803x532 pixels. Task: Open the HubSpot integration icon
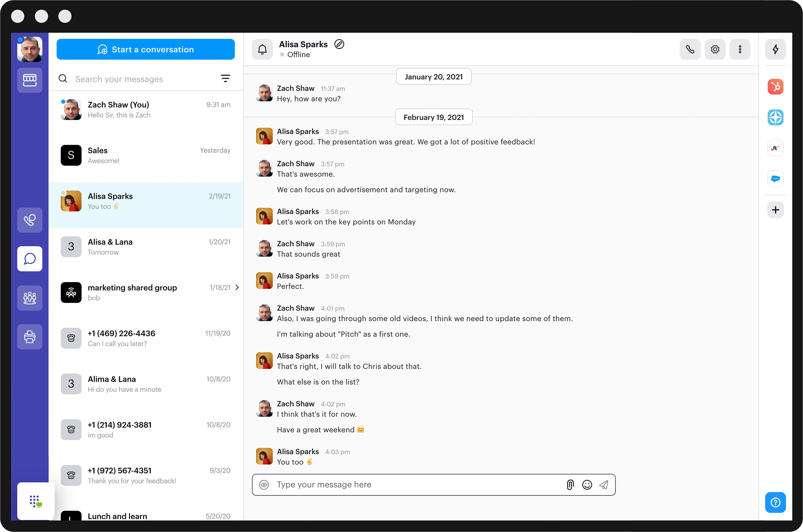click(x=775, y=87)
